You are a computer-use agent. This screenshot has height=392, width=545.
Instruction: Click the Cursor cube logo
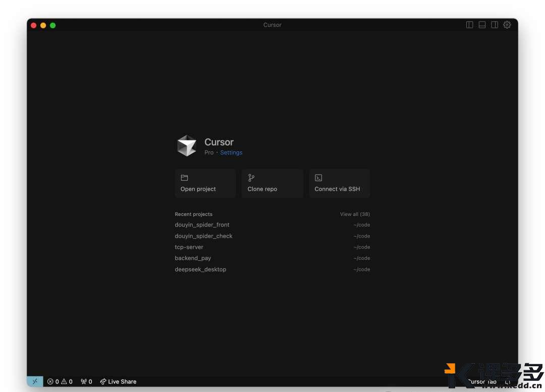click(x=187, y=146)
